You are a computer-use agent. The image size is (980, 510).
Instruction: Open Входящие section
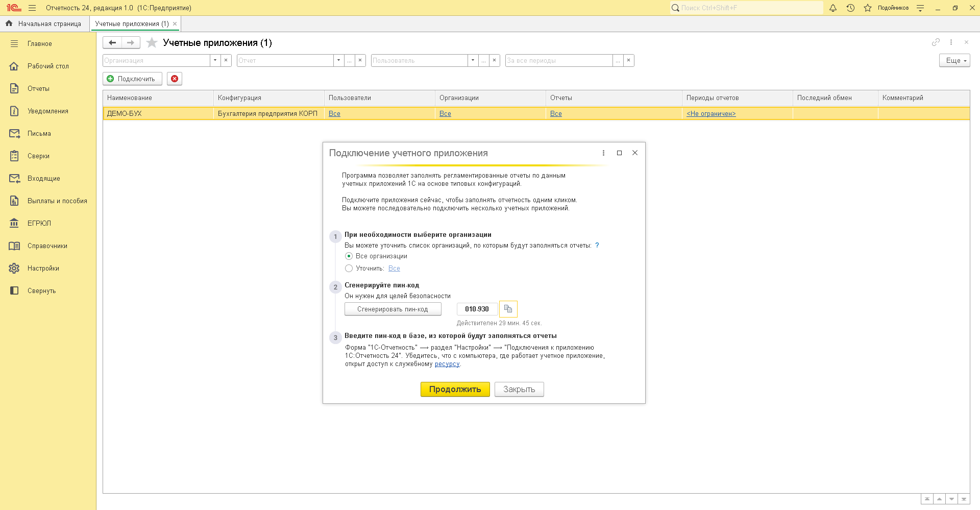coord(44,179)
